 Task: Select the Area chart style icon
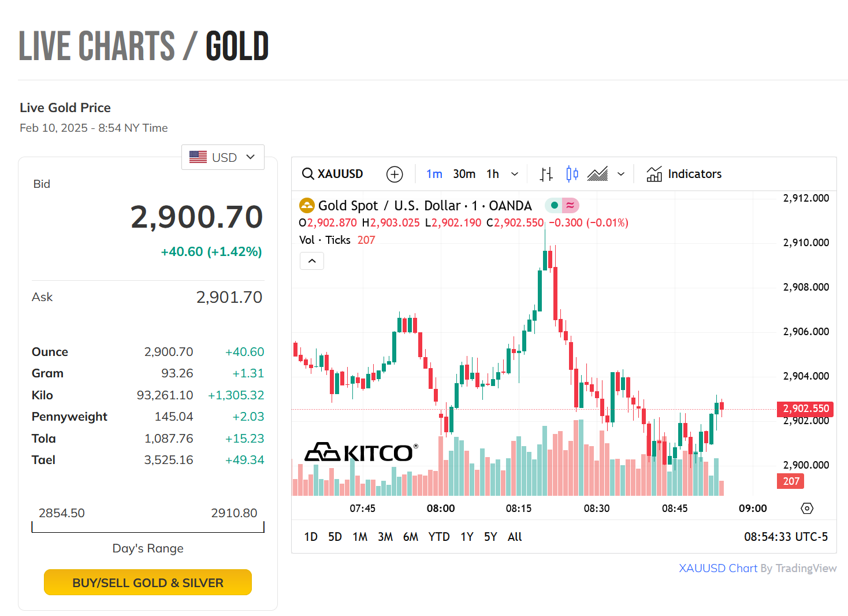click(x=597, y=174)
